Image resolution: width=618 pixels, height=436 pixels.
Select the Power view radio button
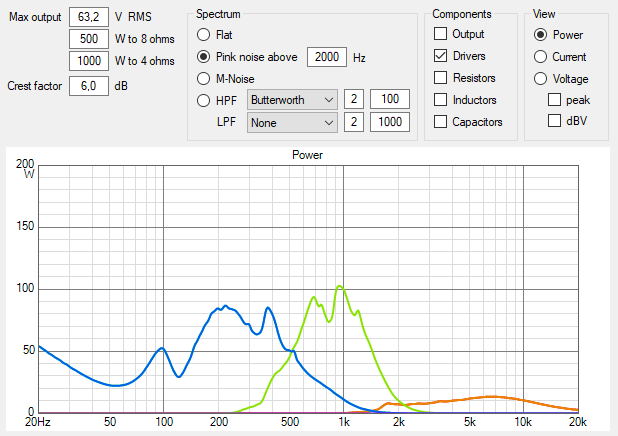540,35
